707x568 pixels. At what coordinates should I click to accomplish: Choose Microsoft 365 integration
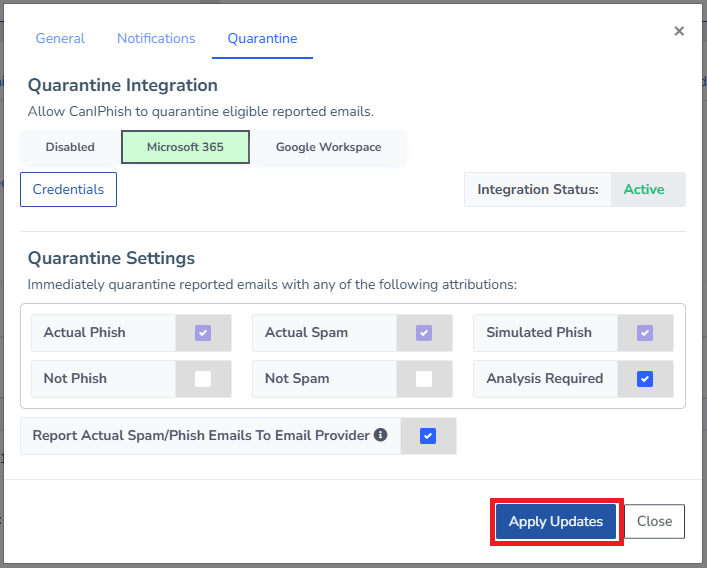pos(185,147)
